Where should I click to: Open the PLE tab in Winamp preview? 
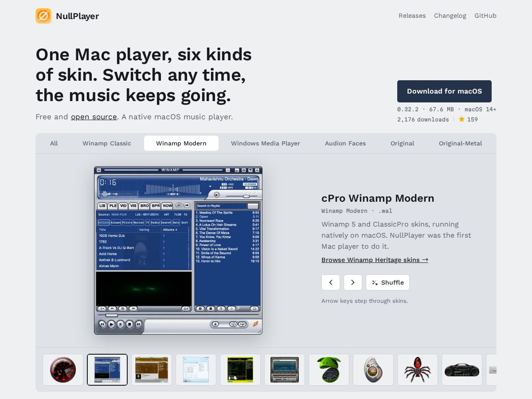113,206
